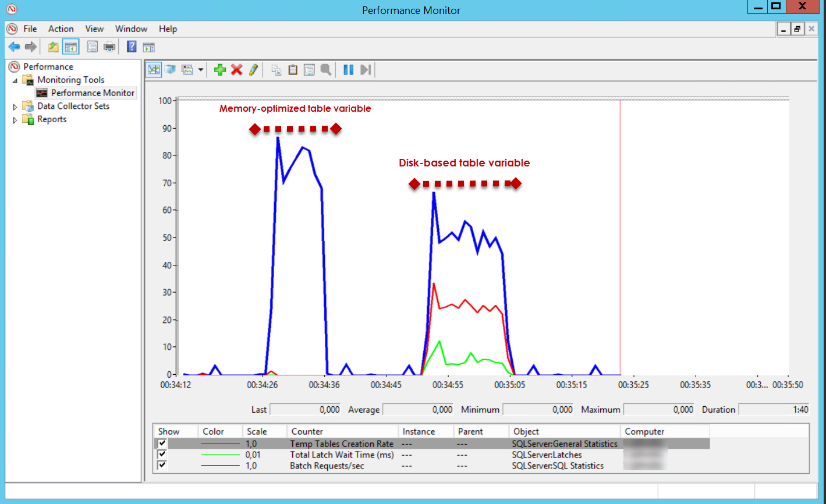Collapse the Monitoring Tools node arrow
Screen dimensions: 826x504
tap(15, 80)
